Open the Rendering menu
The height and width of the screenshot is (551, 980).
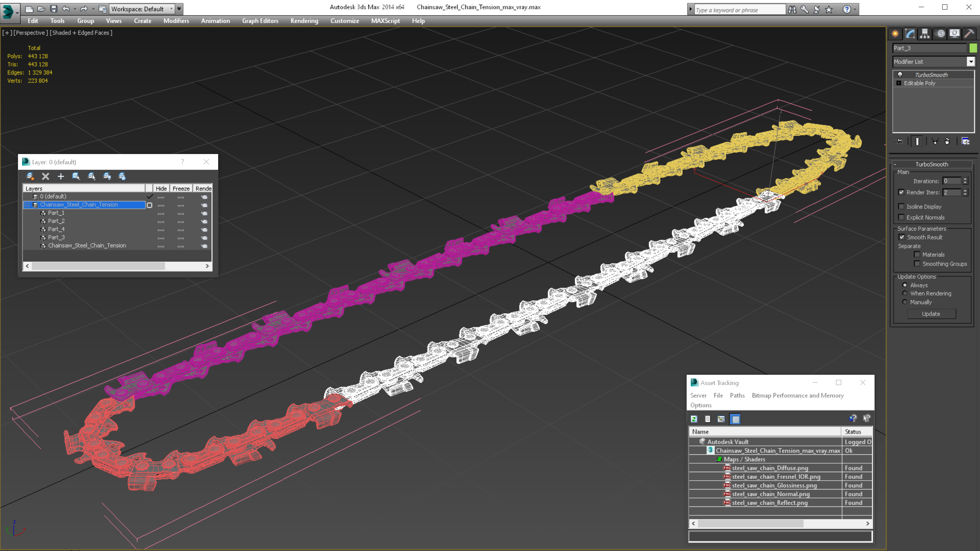click(304, 21)
